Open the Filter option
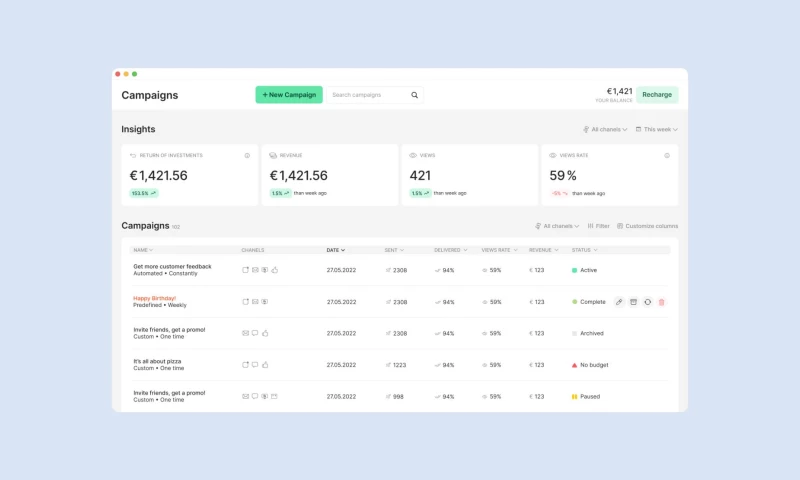 click(x=598, y=226)
